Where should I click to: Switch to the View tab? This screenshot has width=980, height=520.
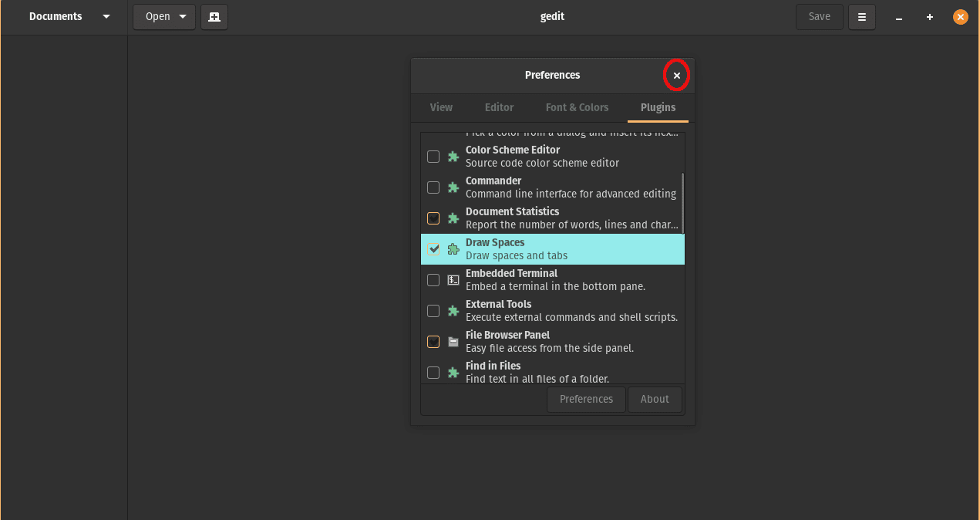441,108
